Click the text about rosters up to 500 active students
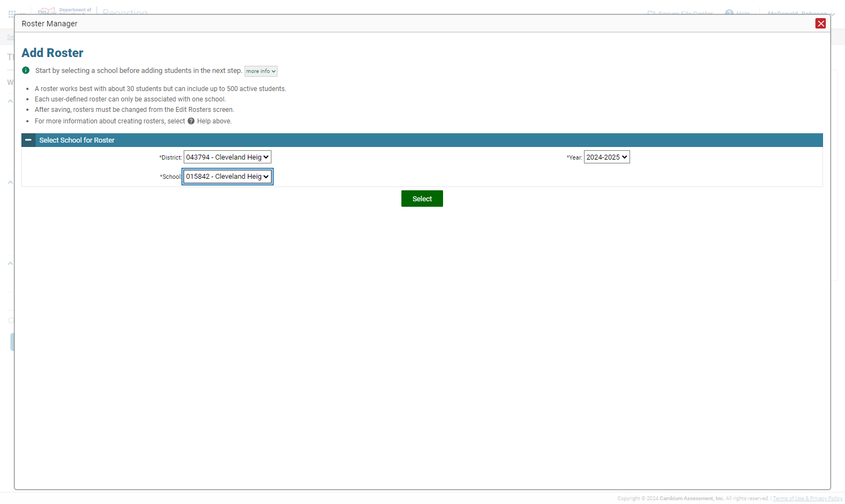The image size is (845, 504). (161, 89)
